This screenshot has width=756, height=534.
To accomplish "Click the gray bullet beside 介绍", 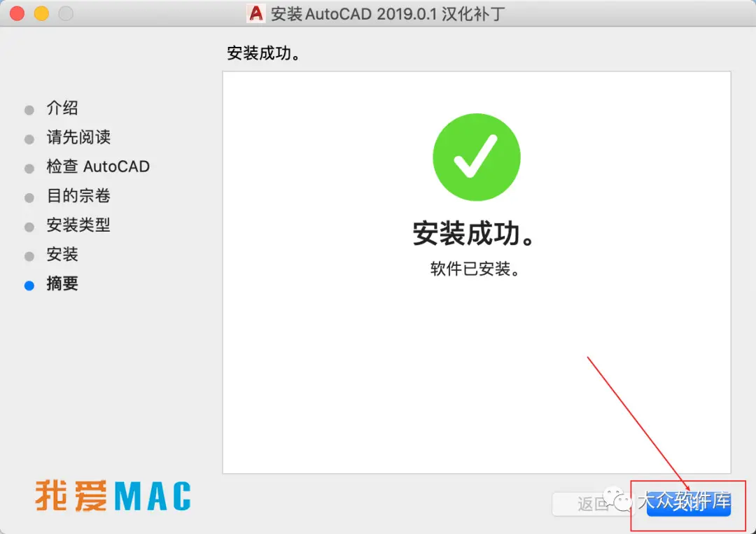I will pos(29,110).
